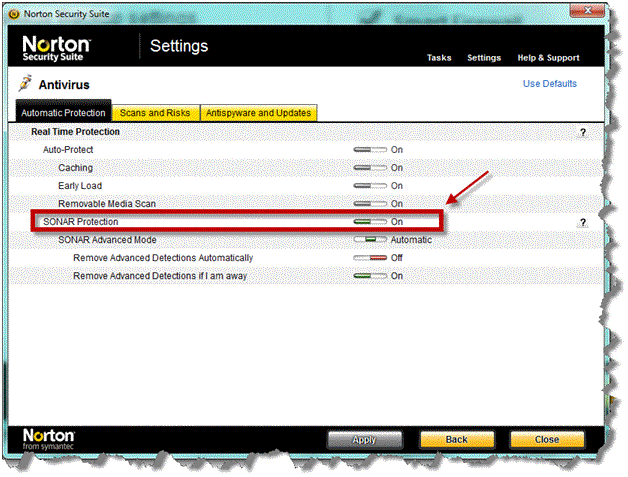Enable Remove Advanced Detections Automatically
Screen dimensions: 628x477
click(x=370, y=258)
